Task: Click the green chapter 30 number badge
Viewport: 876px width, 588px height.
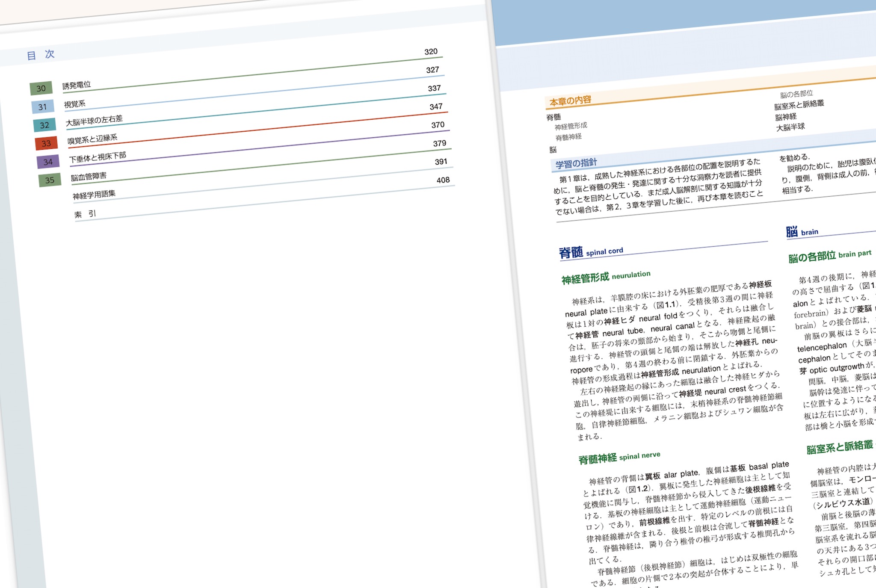Action: (41, 88)
